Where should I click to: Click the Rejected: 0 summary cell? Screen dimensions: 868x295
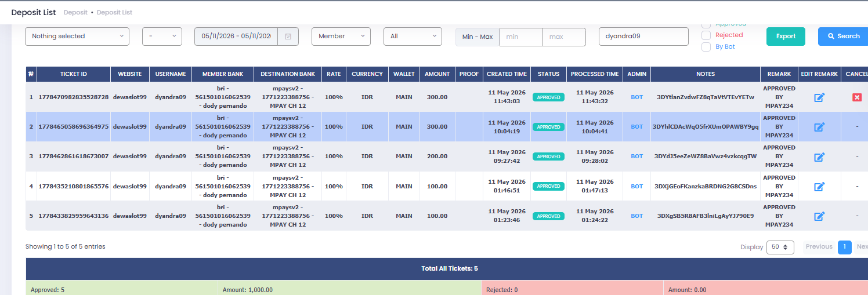click(572, 288)
